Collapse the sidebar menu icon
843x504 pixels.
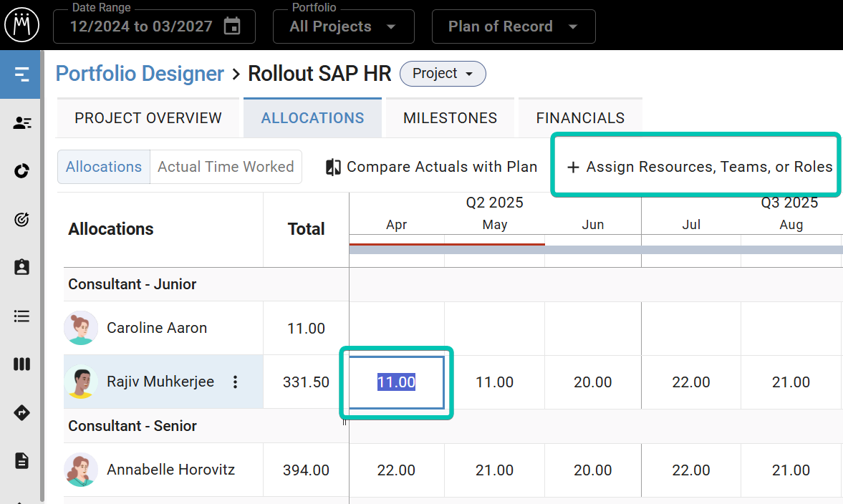point(21,74)
